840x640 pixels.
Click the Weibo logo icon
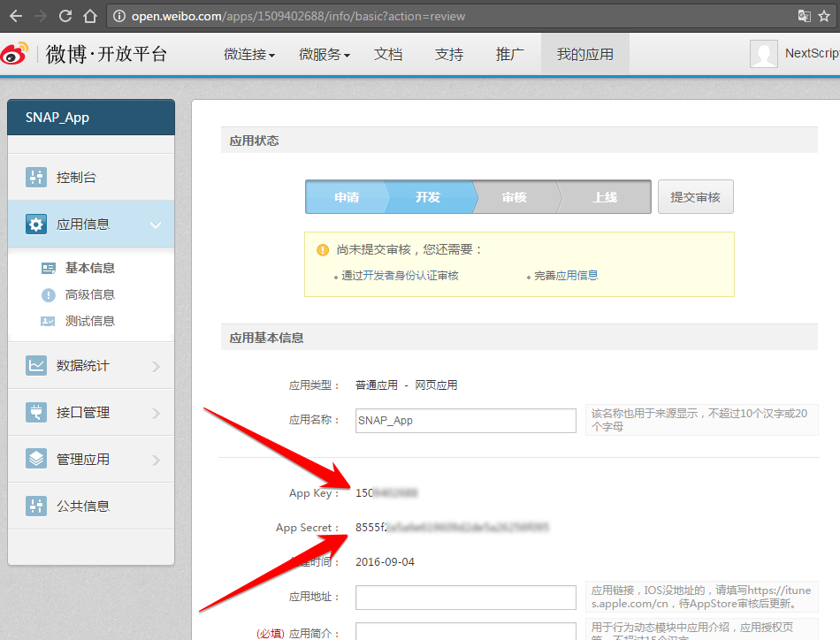click(14, 53)
